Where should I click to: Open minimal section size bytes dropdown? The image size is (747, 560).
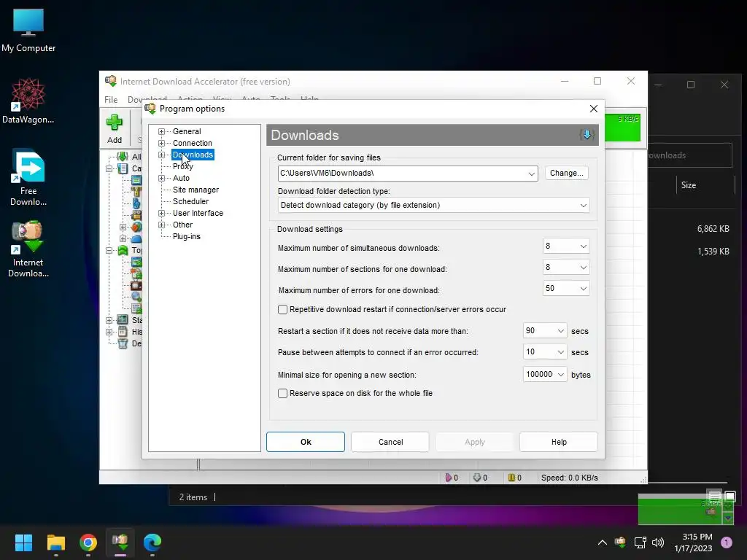[561, 374]
